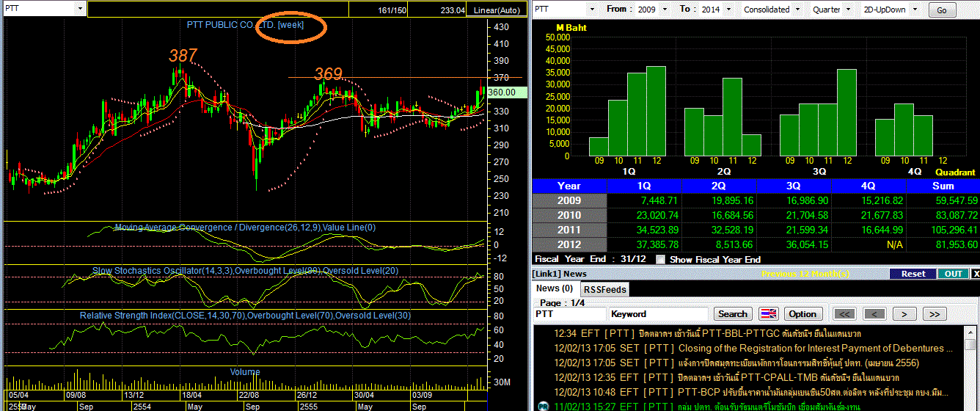The width and height of the screenshot is (980, 411).
Task: Click the Previous 12 Month(s) label
Action: [x=806, y=274]
